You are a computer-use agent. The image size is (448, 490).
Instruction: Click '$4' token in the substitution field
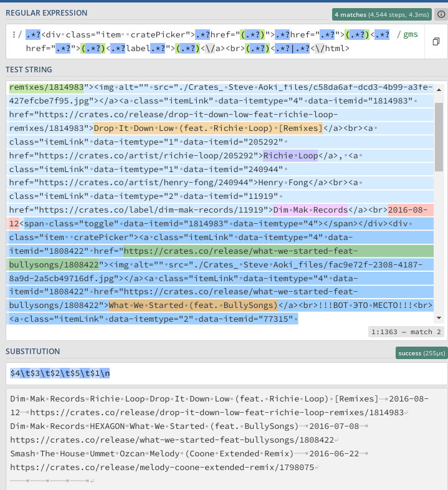[x=15, y=373]
